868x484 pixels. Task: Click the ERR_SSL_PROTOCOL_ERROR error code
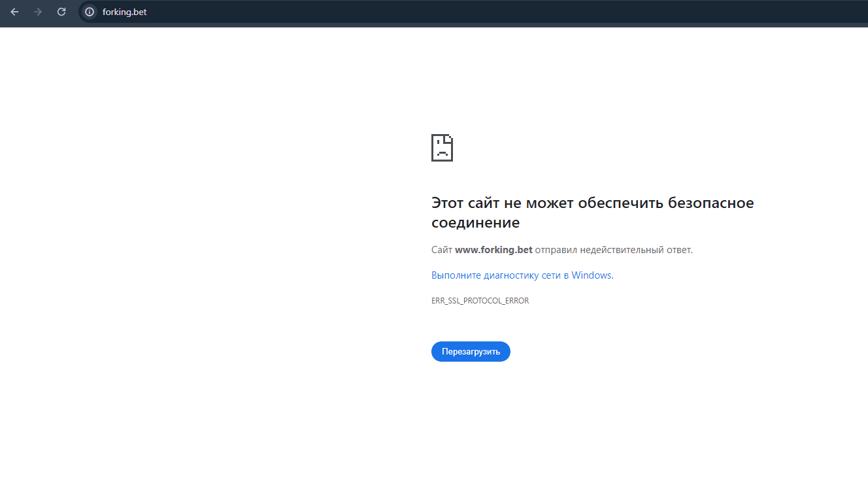(x=480, y=301)
